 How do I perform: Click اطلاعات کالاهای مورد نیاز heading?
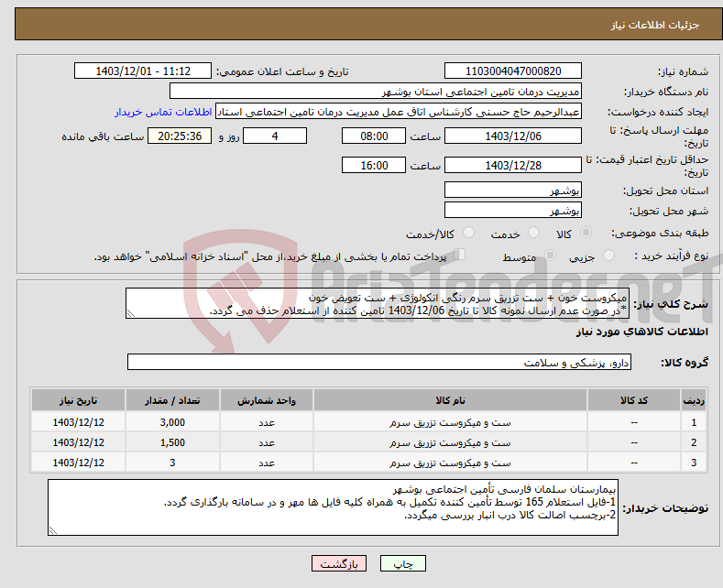[641, 332]
